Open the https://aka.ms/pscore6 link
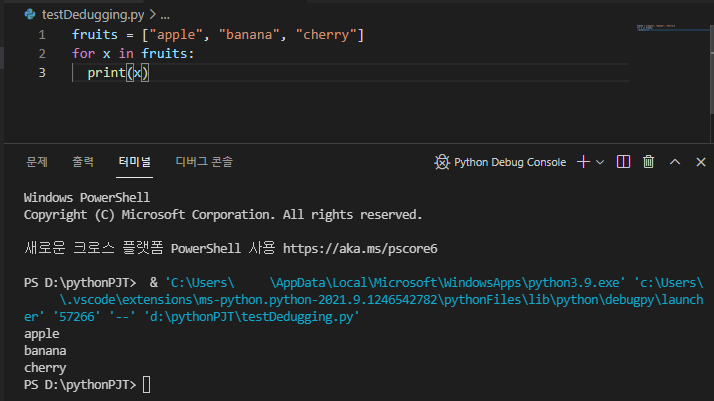This screenshot has width=714, height=401. click(360, 249)
